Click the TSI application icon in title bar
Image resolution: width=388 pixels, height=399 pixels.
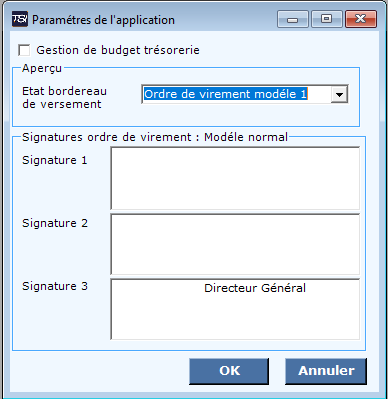(20, 19)
